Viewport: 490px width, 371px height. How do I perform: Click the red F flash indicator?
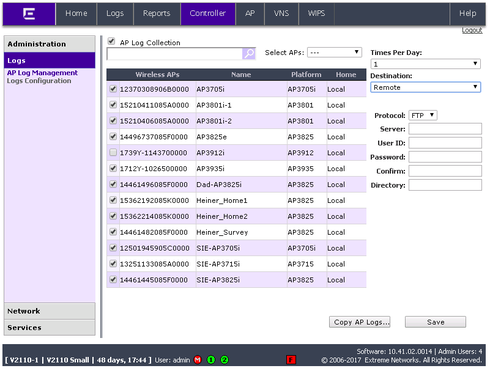(x=291, y=360)
